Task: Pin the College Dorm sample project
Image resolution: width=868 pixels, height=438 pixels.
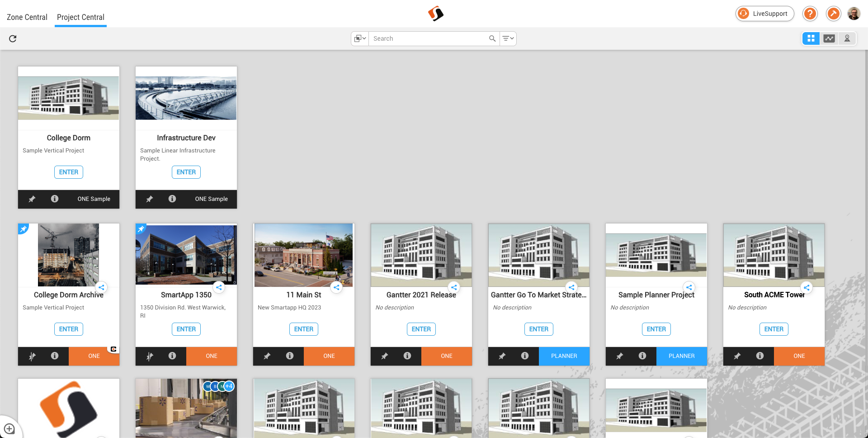Action: click(32, 199)
